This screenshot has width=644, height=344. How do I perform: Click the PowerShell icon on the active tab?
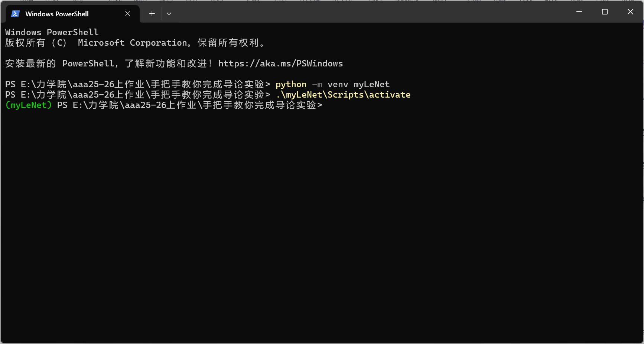pyautogui.click(x=14, y=13)
